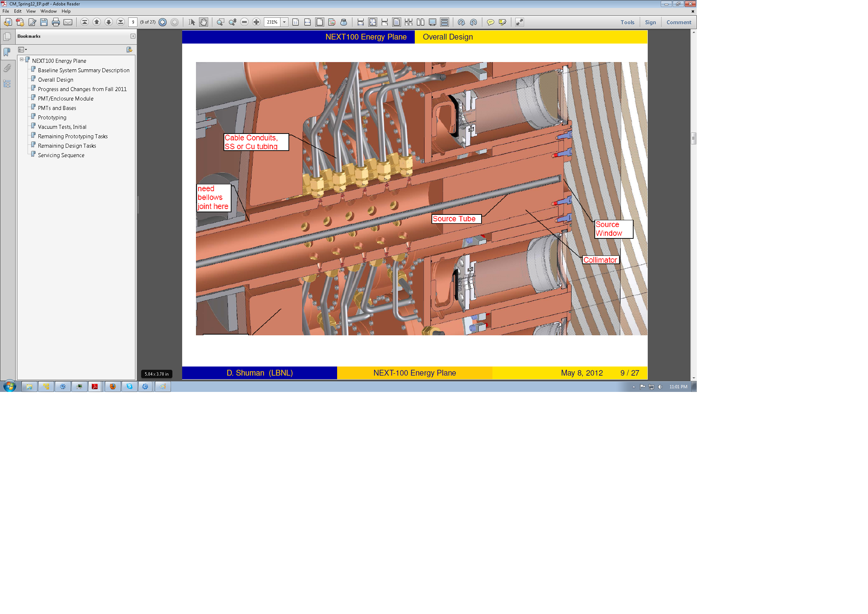Open the Attachments paperclip panel
The height and width of the screenshot is (614, 868).
[x=7, y=68]
